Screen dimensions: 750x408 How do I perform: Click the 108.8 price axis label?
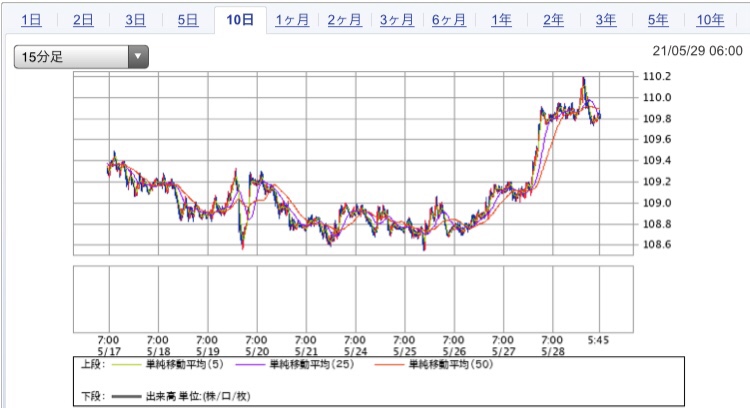pyautogui.click(x=657, y=224)
